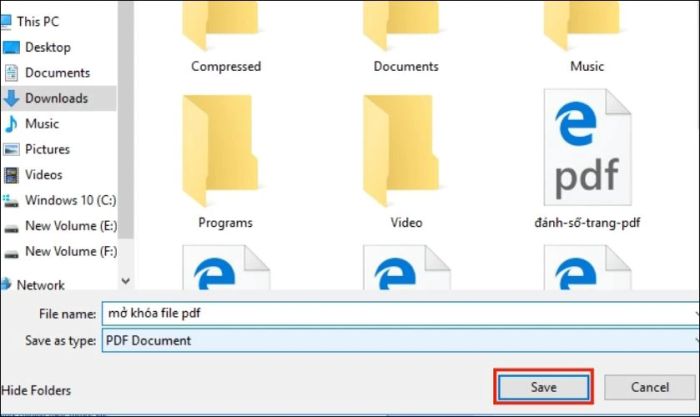Select Documents in navigation pane
The width and height of the screenshot is (700, 417).
pos(57,72)
